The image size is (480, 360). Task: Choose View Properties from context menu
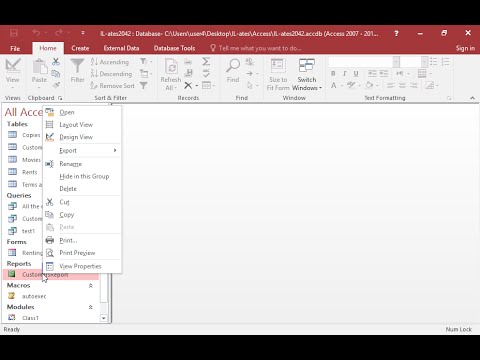(82, 266)
